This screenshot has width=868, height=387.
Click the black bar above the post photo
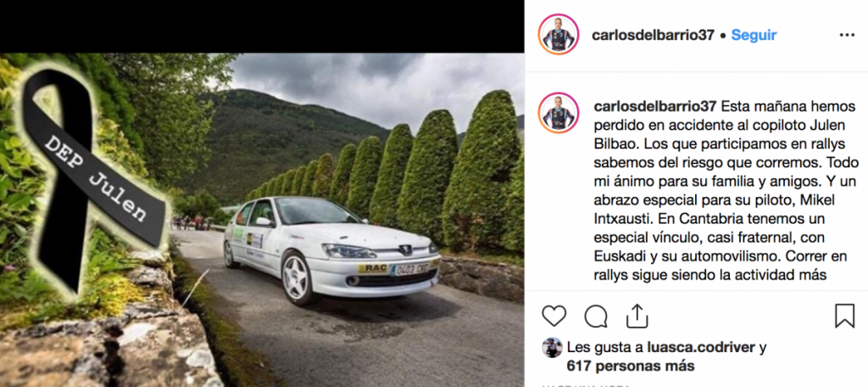click(262, 26)
